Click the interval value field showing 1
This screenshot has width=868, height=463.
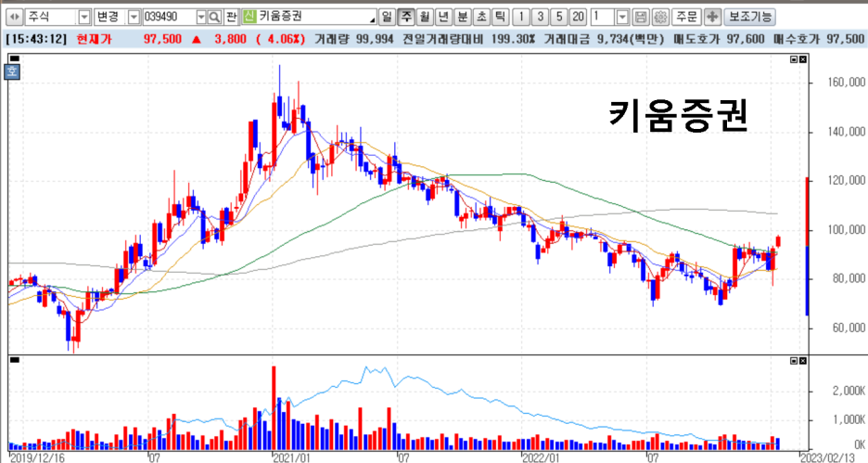point(603,18)
